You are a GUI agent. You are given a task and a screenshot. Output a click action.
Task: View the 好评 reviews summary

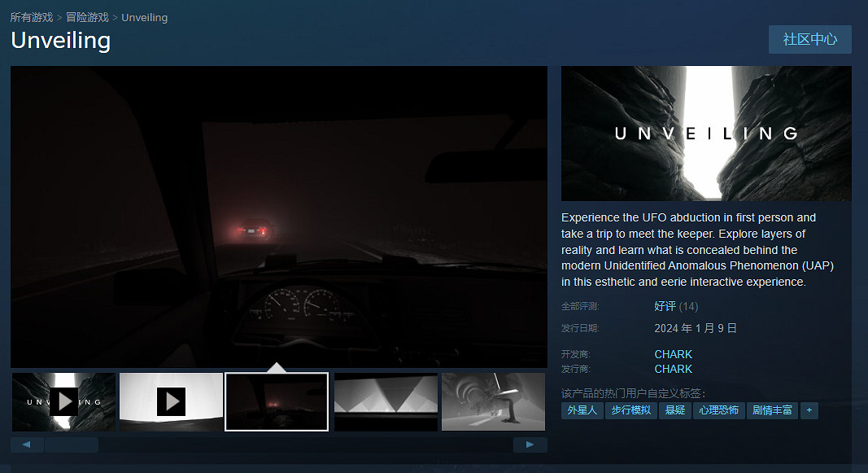[665, 306]
